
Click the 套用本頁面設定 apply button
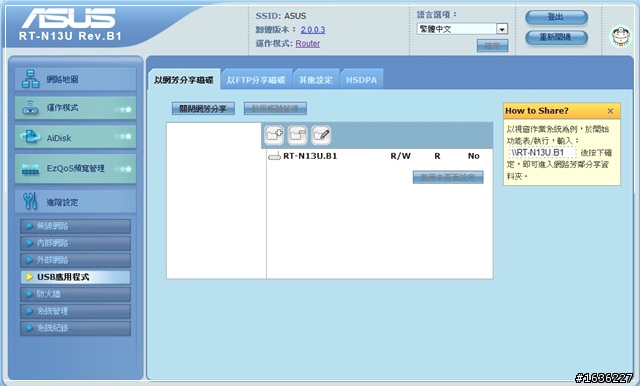click(x=448, y=177)
